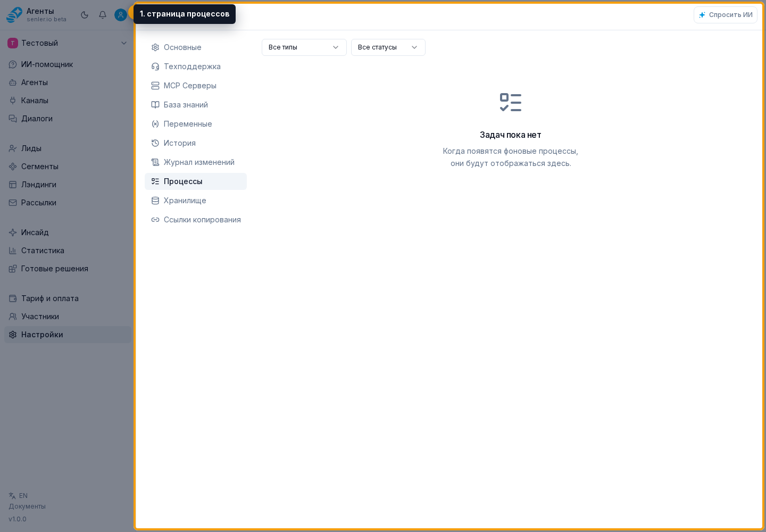Open the Документы link
This screenshot has width=766, height=532.
[x=27, y=506]
